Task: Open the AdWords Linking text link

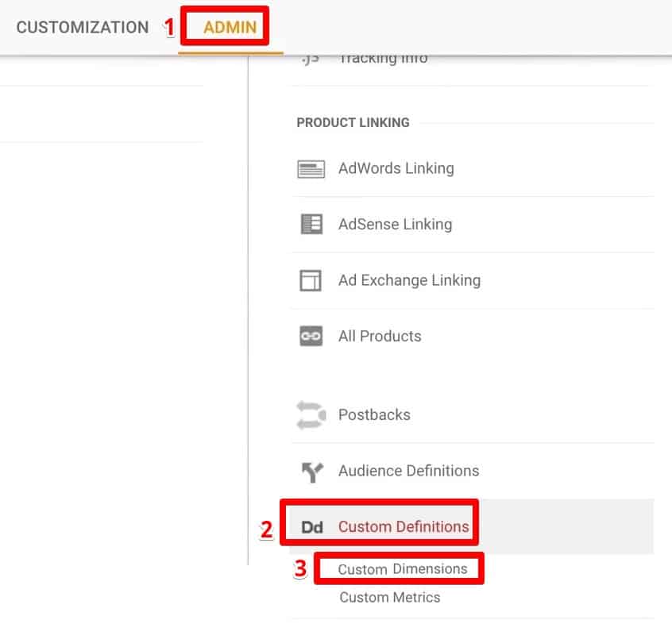Action: click(396, 168)
